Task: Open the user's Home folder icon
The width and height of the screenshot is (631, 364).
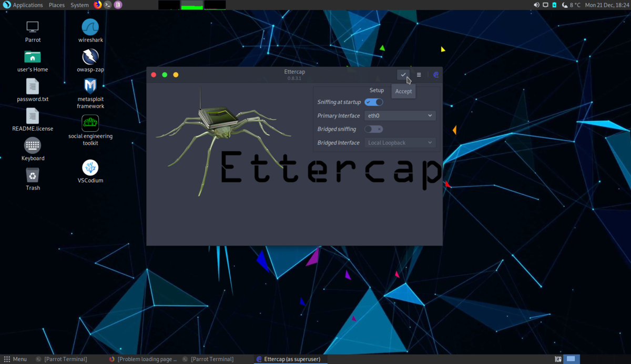Action: (33, 61)
